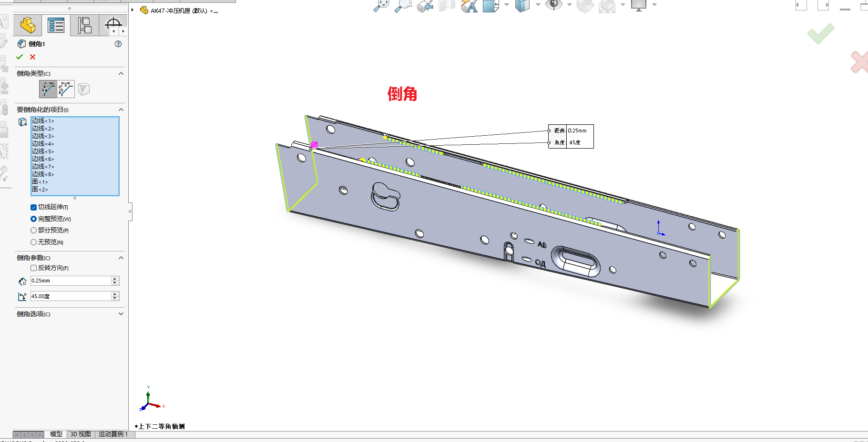
Task: Open the 运动算例 1 bottom tab
Action: click(x=113, y=434)
